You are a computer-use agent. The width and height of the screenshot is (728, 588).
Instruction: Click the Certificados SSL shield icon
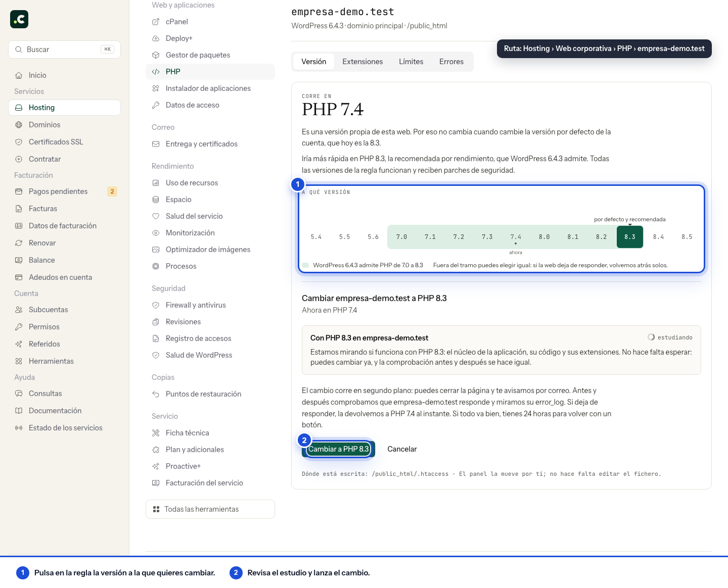19,142
